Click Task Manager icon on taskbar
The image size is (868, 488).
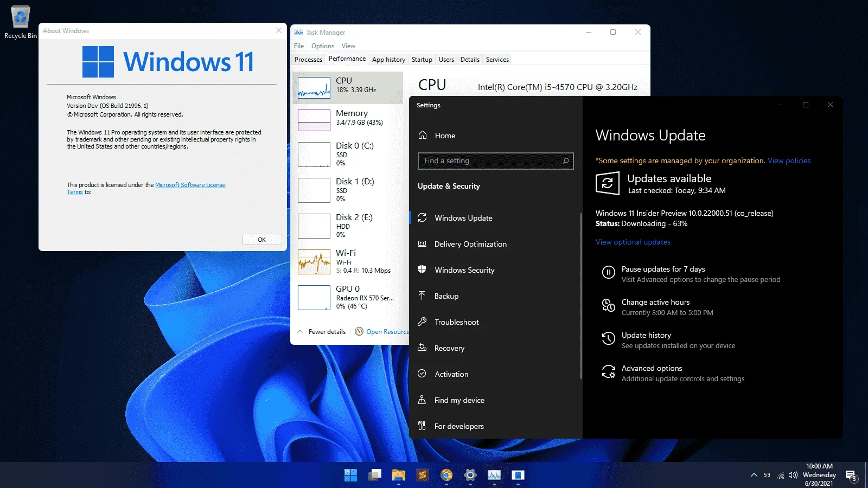click(x=494, y=476)
